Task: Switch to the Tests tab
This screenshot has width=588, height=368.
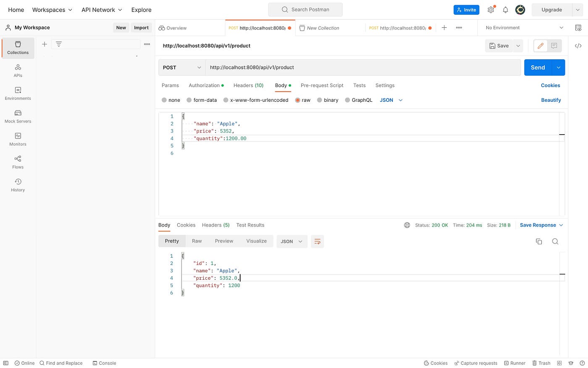Action: click(x=359, y=85)
